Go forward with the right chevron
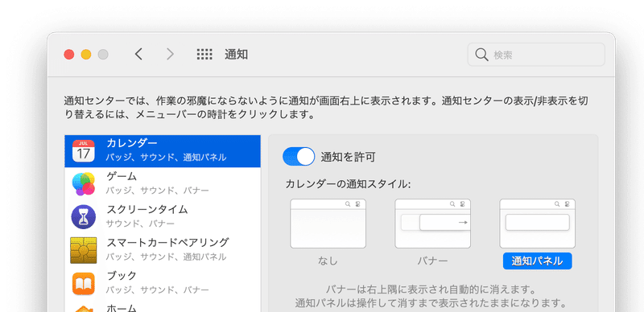The width and height of the screenshot is (644, 312). 170,54
